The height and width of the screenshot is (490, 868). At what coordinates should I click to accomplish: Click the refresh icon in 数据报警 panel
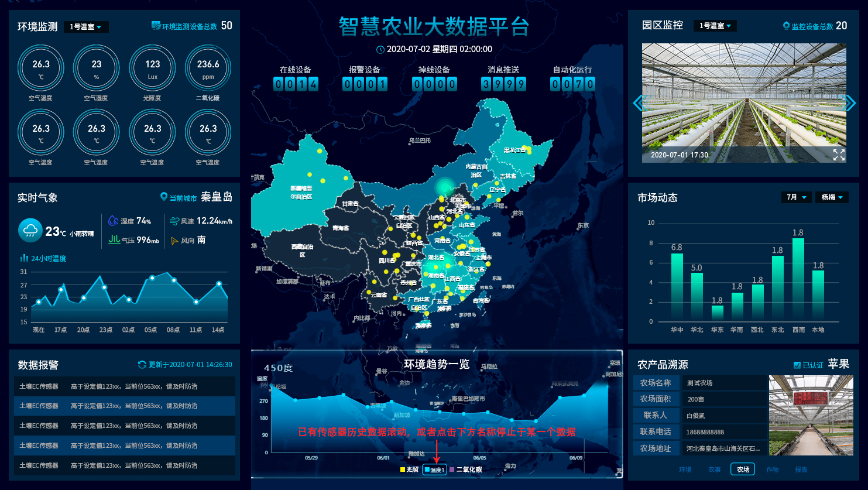[142, 365]
